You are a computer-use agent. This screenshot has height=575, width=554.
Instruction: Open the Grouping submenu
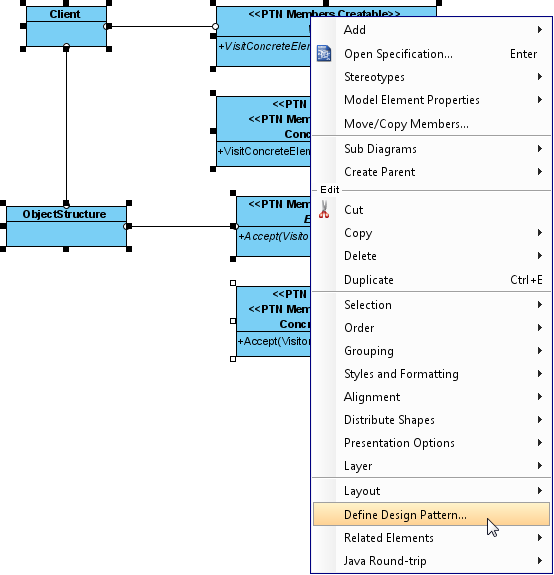click(431, 351)
